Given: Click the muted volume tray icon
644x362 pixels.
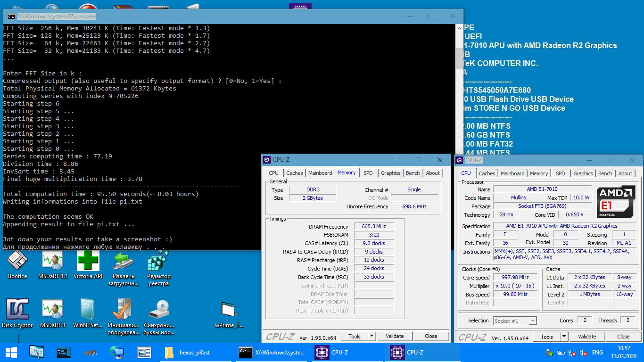Looking at the screenshot, I should pos(583,353).
